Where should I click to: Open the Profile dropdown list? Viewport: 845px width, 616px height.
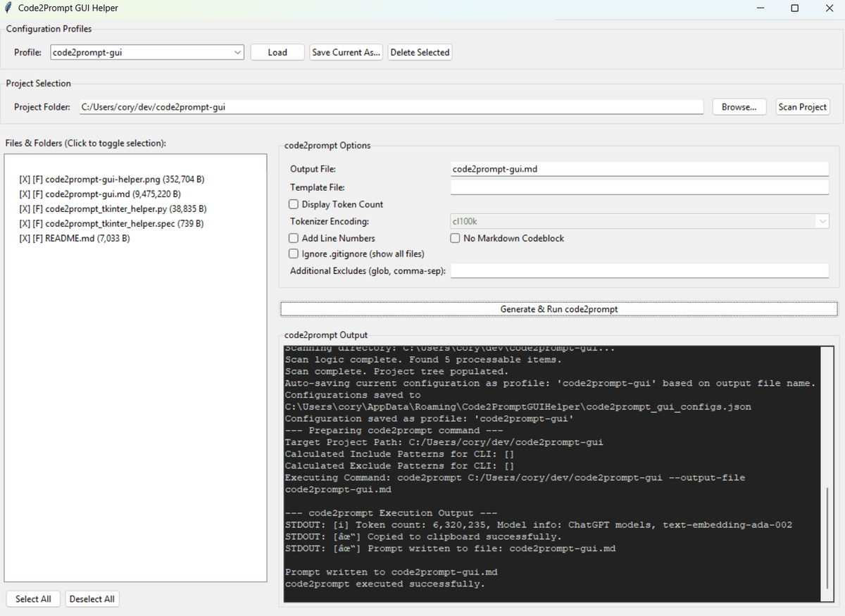[237, 51]
